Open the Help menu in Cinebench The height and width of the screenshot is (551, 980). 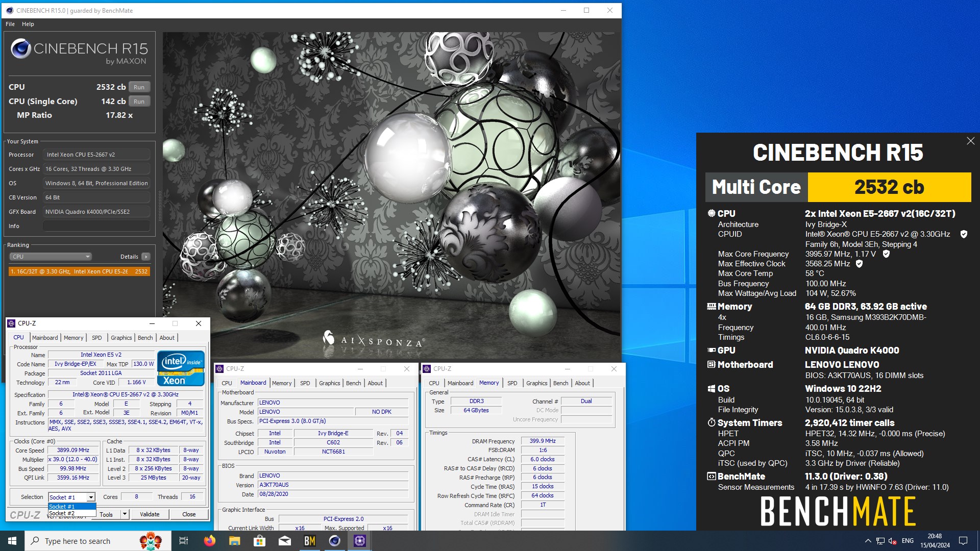pyautogui.click(x=28, y=24)
